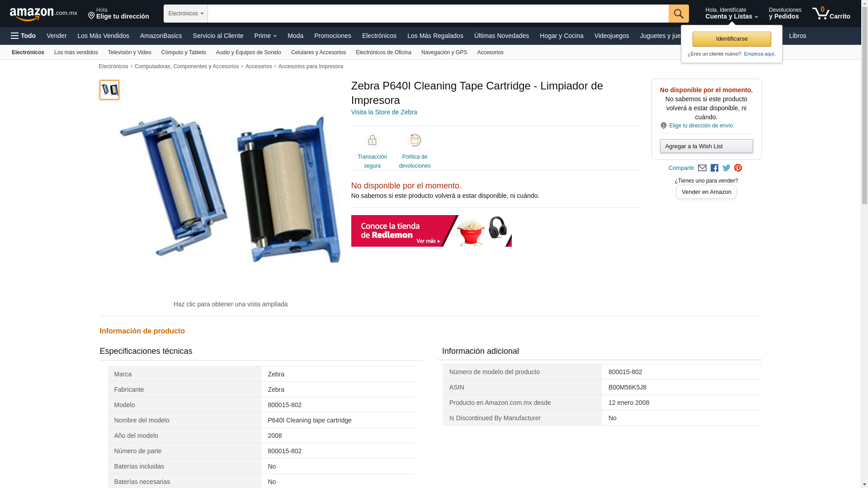868x488 pixels.
Task: Expand the Prime dropdown menu
Action: [x=265, y=36]
